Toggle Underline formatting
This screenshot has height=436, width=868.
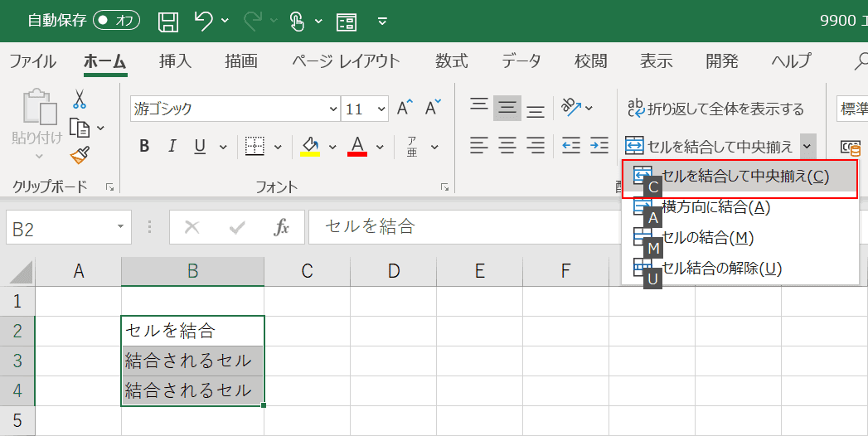[200, 146]
